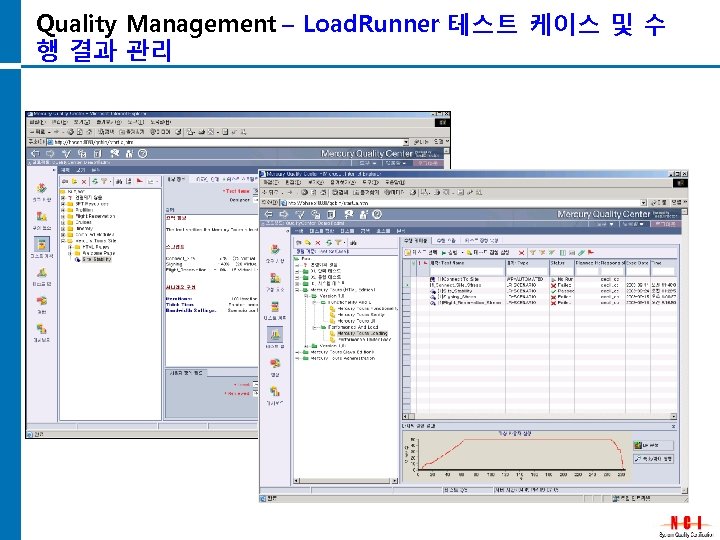The height and width of the screenshot is (540, 720).
Task: Open the Dashboard module icon at bottom of front sidebar
Action: pyautogui.click(x=275, y=391)
